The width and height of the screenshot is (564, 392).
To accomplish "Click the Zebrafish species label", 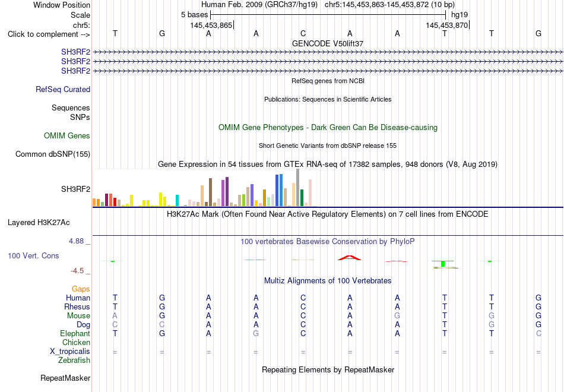I will coord(74,360).
